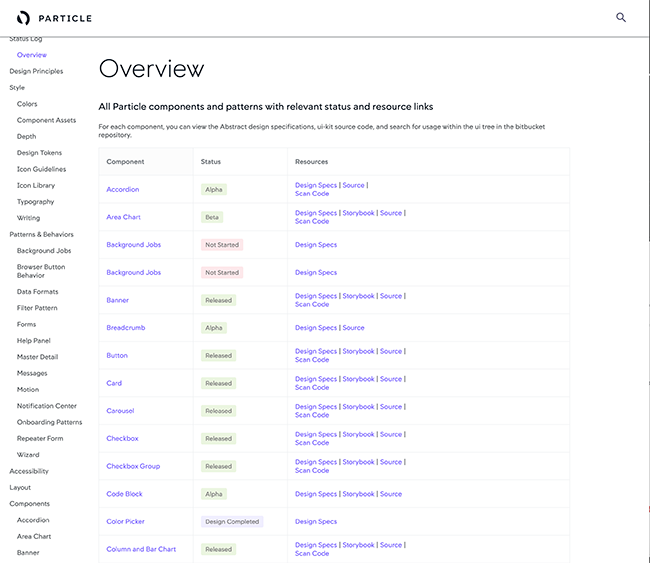The width and height of the screenshot is (650, 563).
Task: Open the Button component link
Action: coord(117,355)
